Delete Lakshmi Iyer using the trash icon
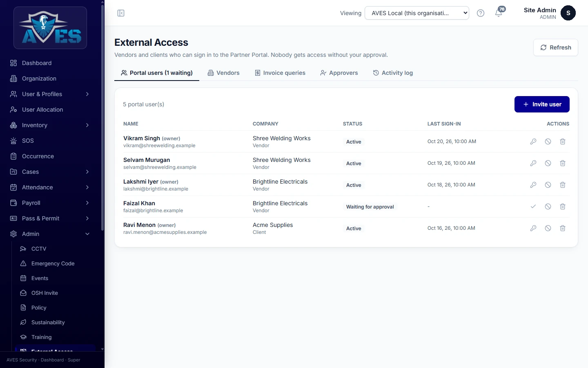 coord(563,185)
